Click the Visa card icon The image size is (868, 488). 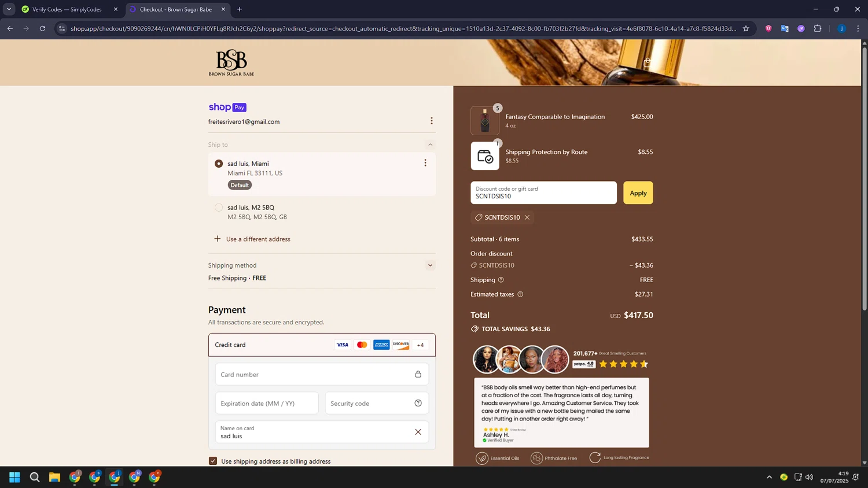coord(343,345)
